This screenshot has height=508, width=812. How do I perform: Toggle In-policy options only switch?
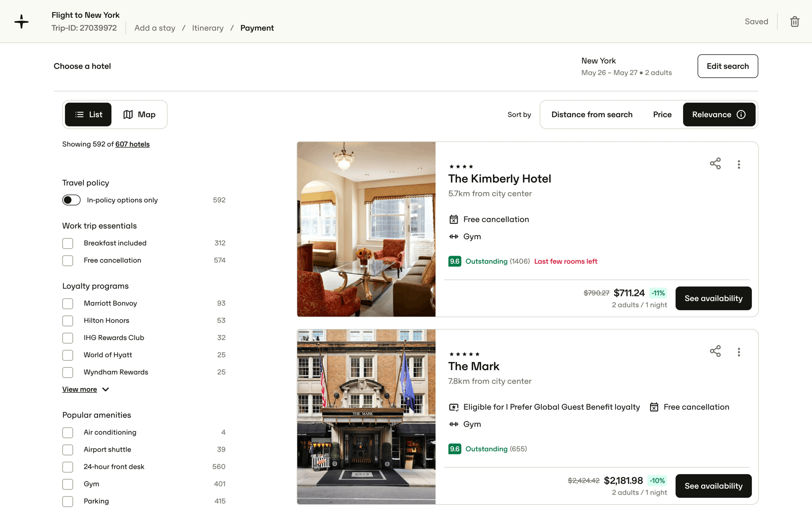[71, 200]
